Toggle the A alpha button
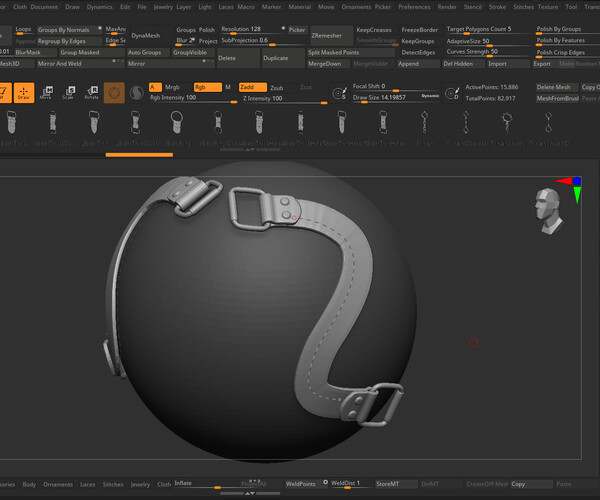600x500 pixels. pyautogui.click(x=155, y=87)
